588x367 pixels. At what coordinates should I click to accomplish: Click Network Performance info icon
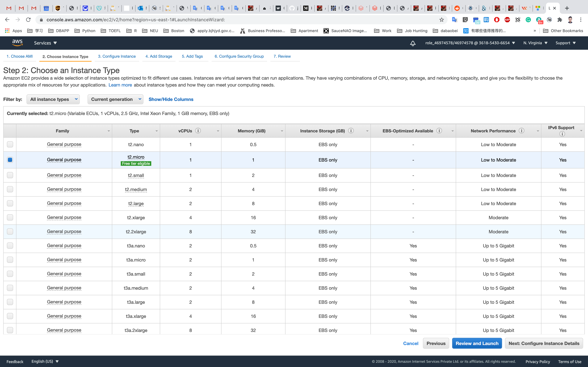click(x=521, y=131)
